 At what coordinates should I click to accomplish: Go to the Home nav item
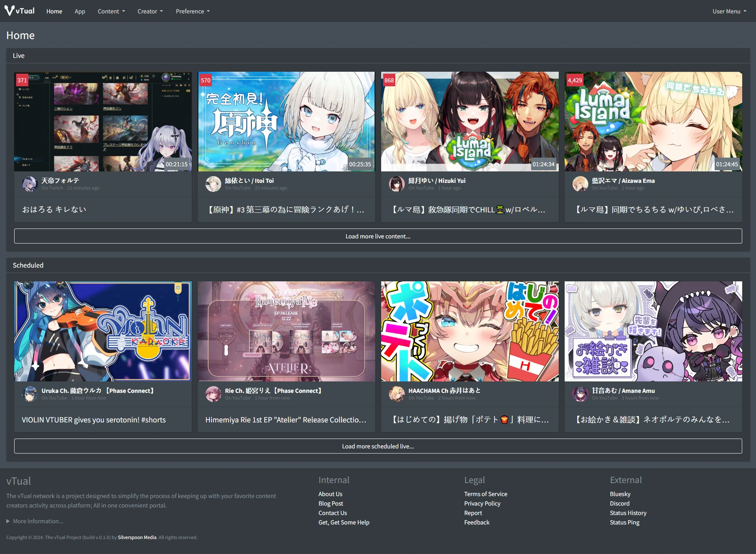[54, 11]
